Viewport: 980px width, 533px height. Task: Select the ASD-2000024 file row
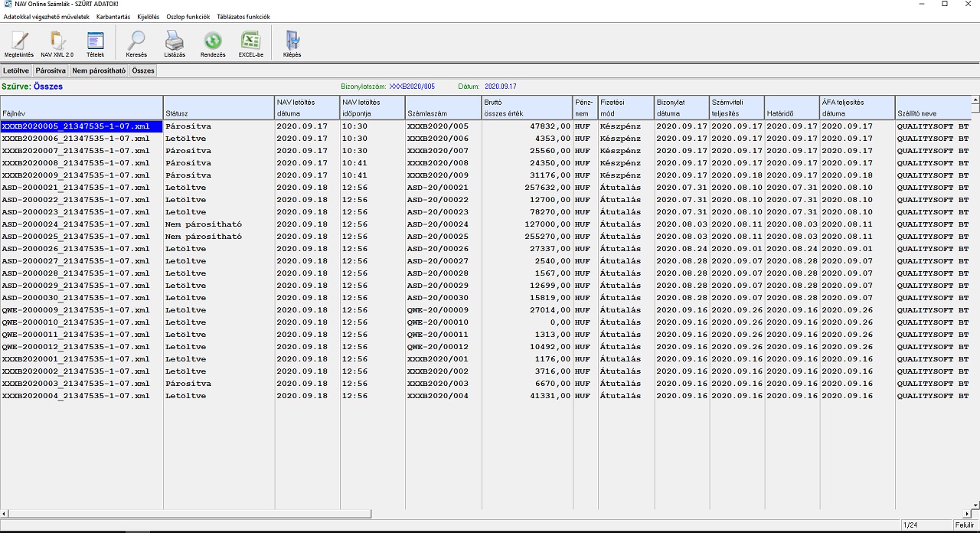click(77, 224)
